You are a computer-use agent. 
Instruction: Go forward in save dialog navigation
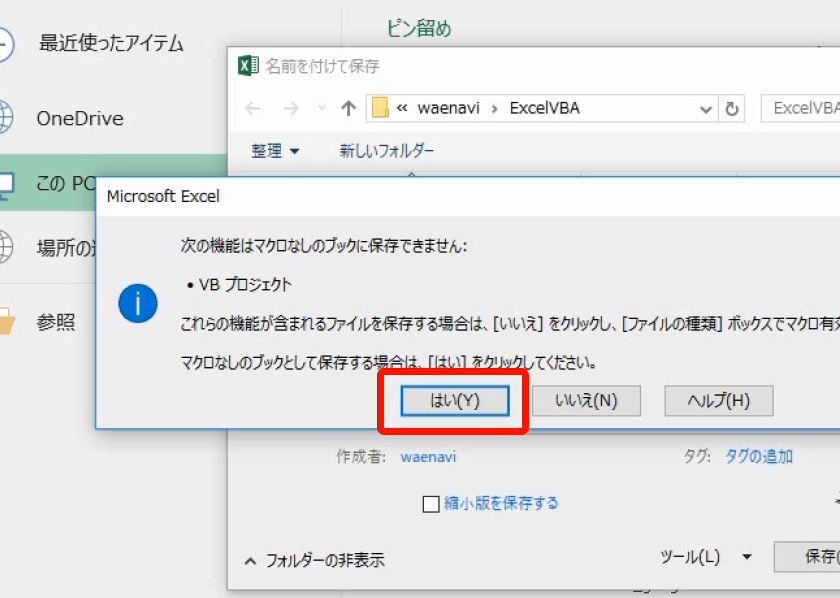(x=291, y=109)
